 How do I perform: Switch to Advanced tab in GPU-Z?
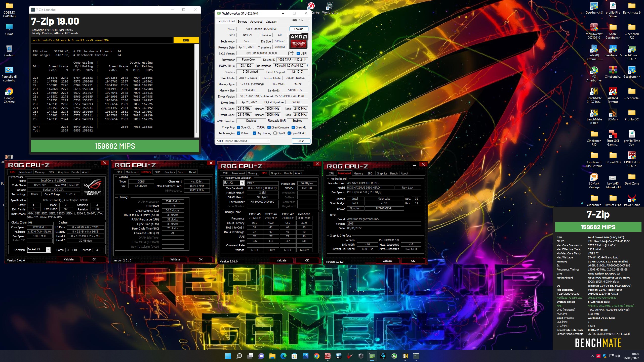point(256,22)
